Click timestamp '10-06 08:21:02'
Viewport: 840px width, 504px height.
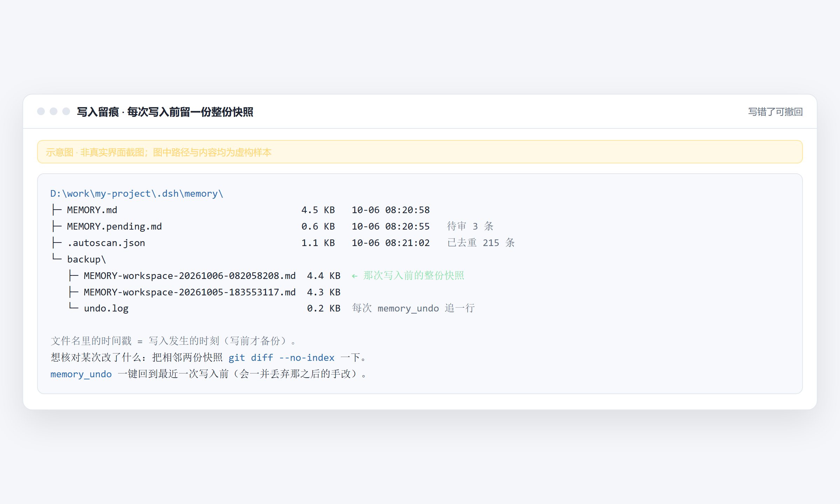point(391,243)
